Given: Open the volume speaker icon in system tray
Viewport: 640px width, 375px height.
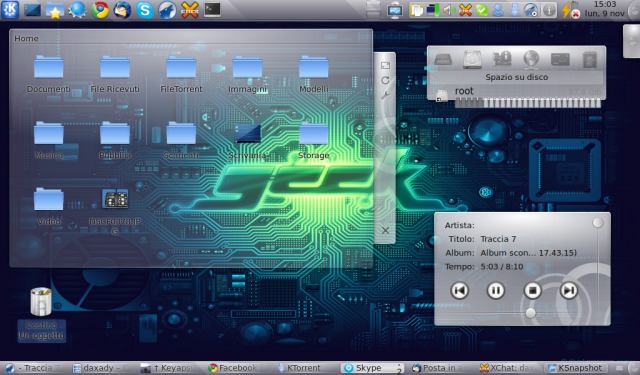Looking at the screenshot, I should point(449,10).
